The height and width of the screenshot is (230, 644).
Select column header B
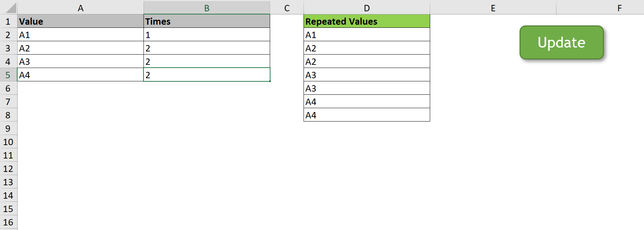click(207, 8)
